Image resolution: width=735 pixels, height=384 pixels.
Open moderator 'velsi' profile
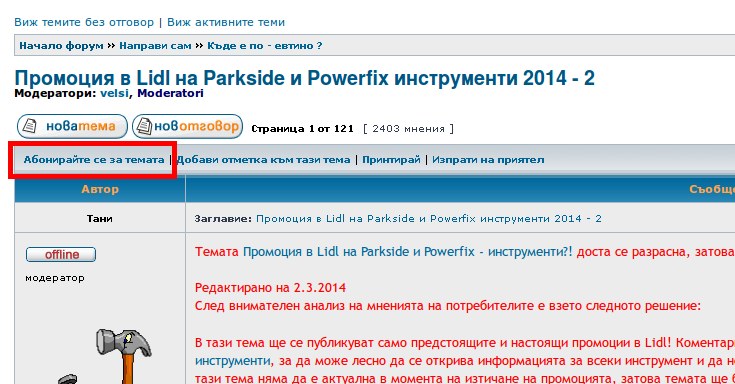click(114, 93)
